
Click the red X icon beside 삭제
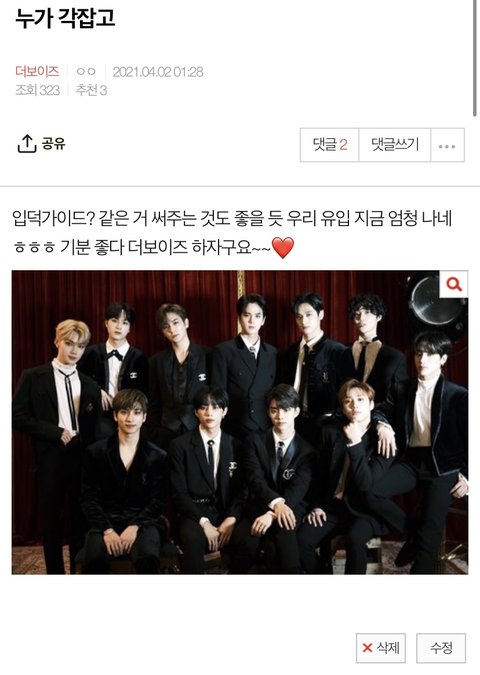pyautogui.click(x=367, y=647)
